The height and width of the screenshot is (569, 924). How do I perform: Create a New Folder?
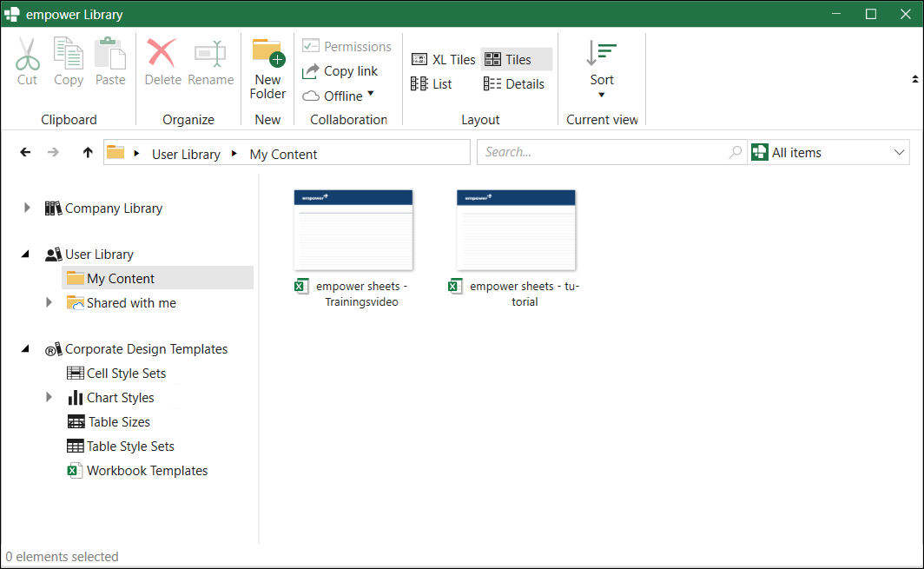coord(268,69)
